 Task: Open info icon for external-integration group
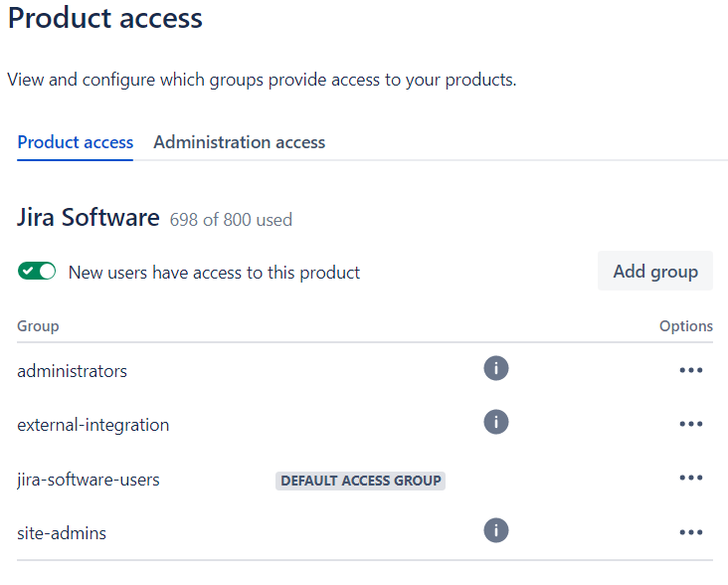pos(496,422)
